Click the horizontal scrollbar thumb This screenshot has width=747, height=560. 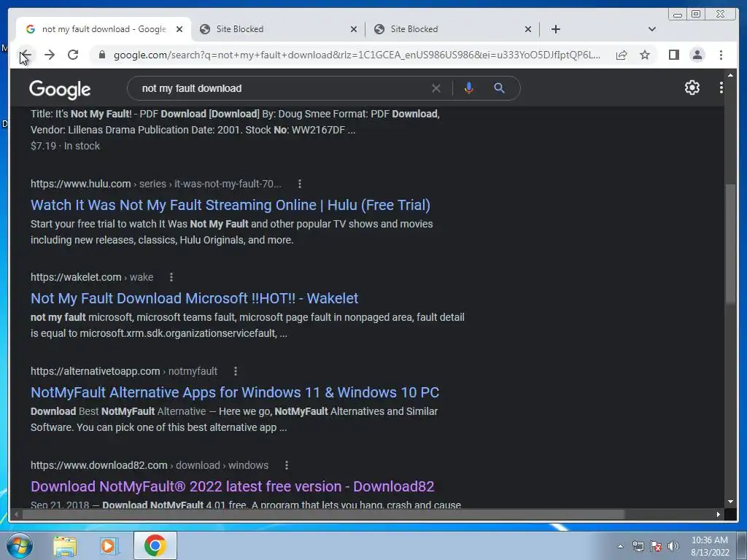pos(323,514)
